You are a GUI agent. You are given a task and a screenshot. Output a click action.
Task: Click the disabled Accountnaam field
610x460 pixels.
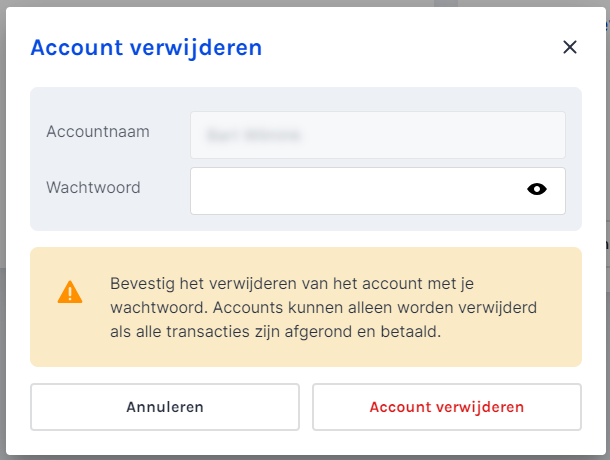click(377, 135)
